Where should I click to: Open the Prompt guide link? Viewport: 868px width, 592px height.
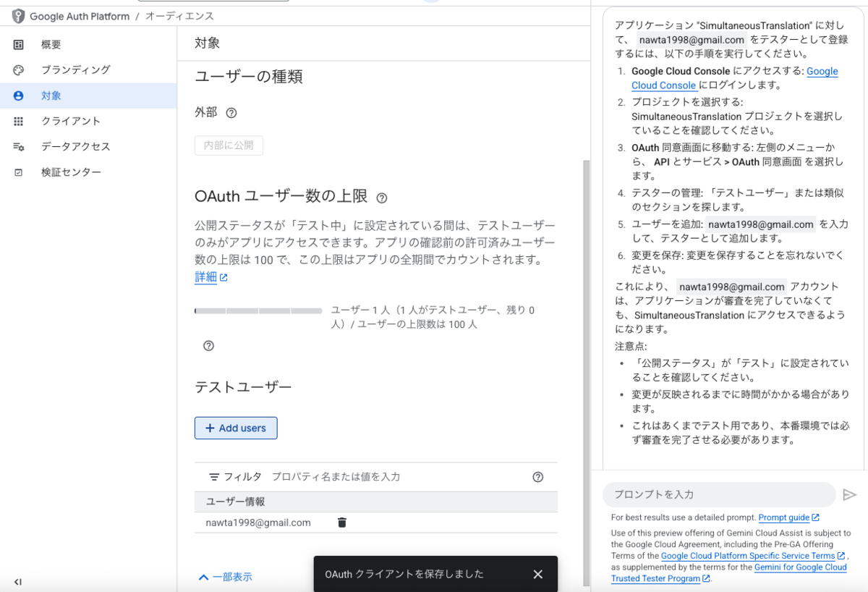point(789,517)
